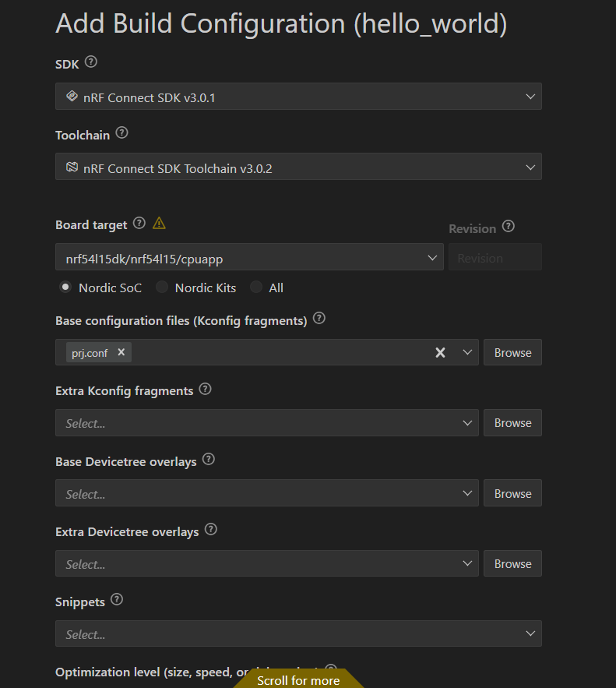616x688 pixels.
Task: Click the Add Build Configuration (hello_world) heading
Action: point(281,23)
